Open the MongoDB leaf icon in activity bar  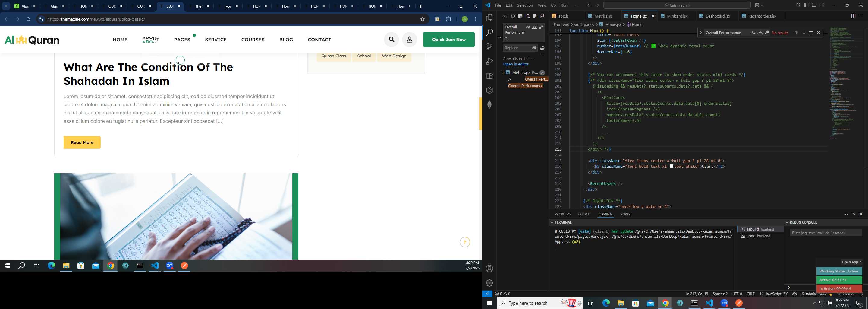point(489,105)
